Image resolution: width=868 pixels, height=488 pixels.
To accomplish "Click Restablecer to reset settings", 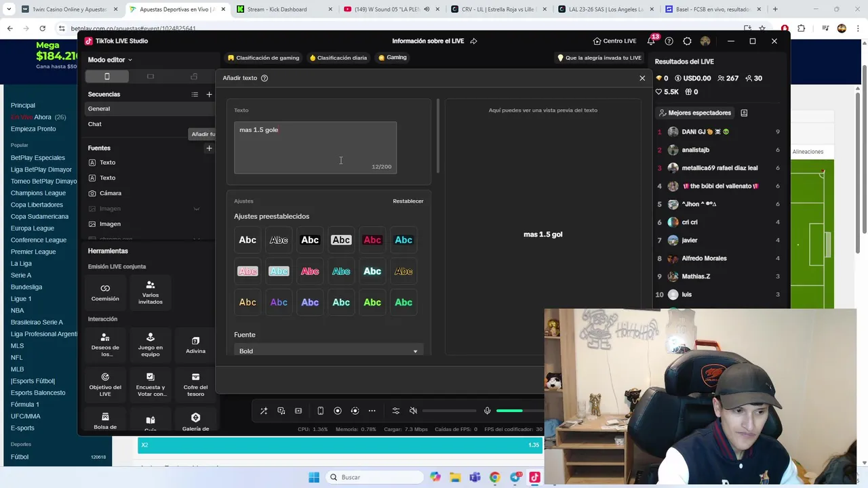I will click(408, 201).
